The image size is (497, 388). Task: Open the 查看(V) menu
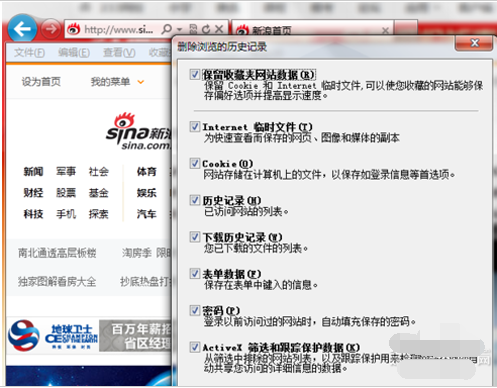point(119,53)
